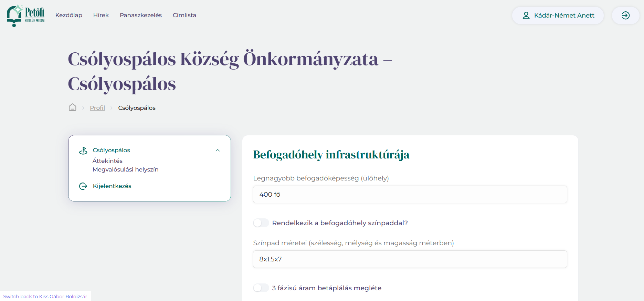Screen dimensions: 644x301
Task: Click Switch back to Kiss Gábor Boldizsár
Action: (45, 297)
